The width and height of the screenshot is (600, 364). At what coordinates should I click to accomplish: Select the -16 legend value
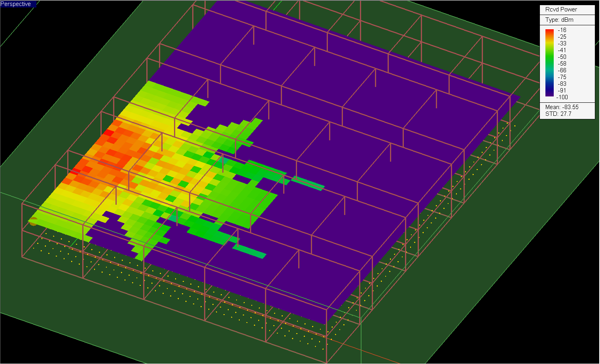[x=562, y=30]
